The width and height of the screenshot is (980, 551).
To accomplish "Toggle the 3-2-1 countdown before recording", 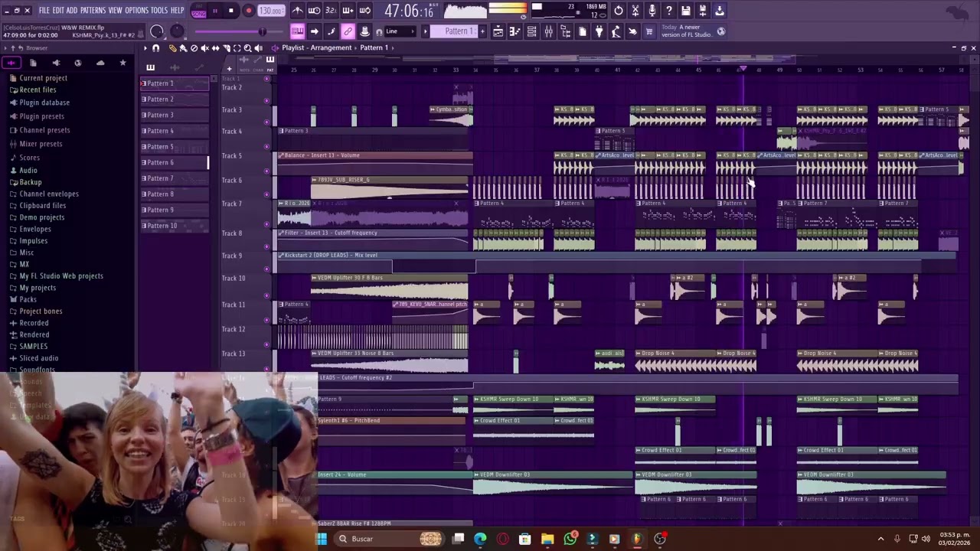I will tap(331, 11).
